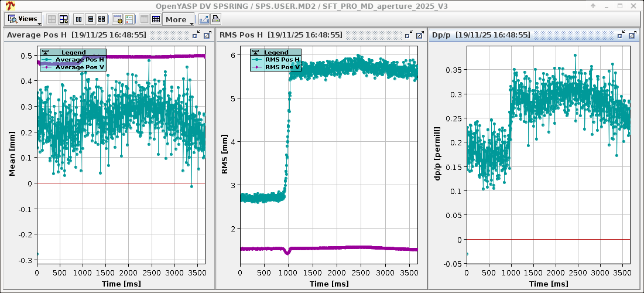This screenshot has height=293, width=644.
Task: Click the table grid view icon
Action: [156, 19]
